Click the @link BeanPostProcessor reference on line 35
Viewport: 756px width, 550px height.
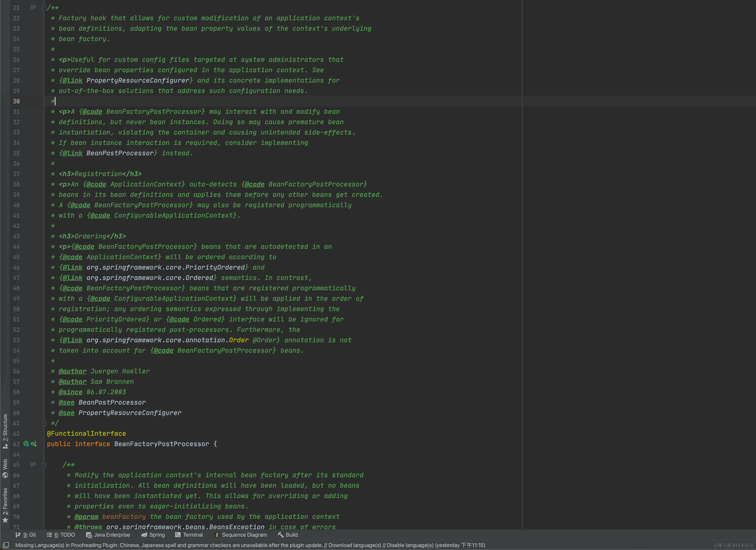[120, 153]
